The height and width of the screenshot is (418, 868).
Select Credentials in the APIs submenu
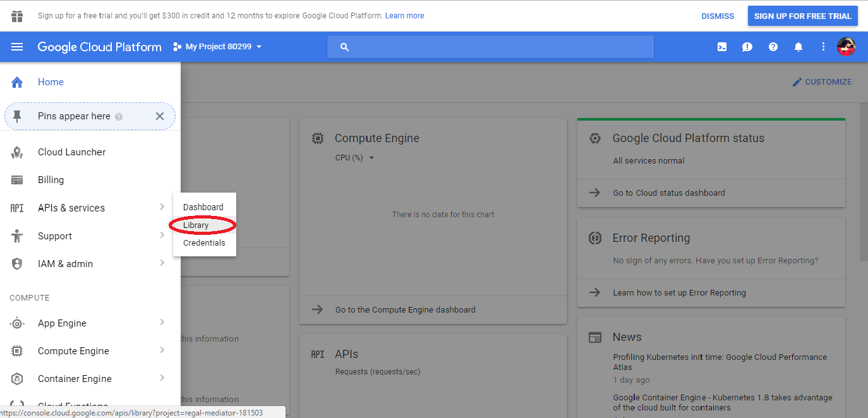(205, 242)
